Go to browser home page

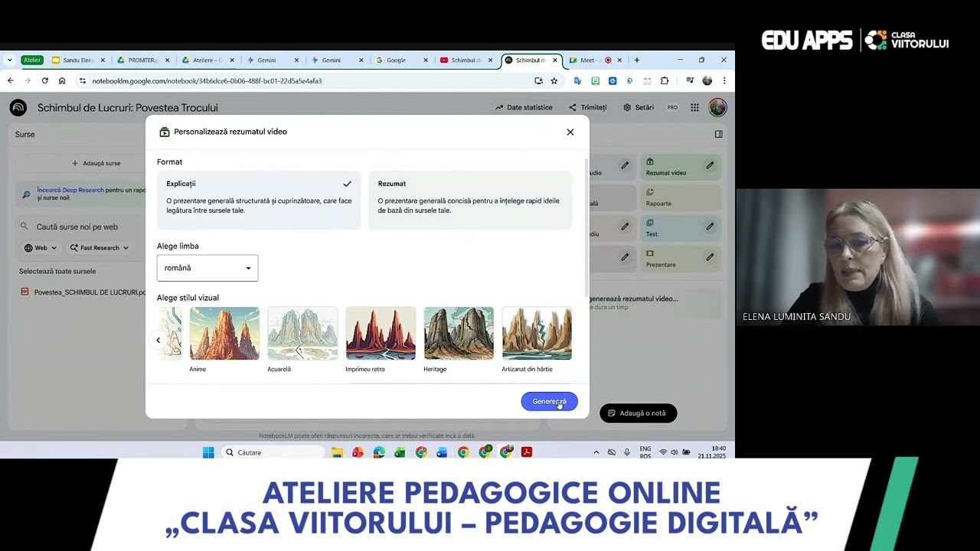(62, 80)
